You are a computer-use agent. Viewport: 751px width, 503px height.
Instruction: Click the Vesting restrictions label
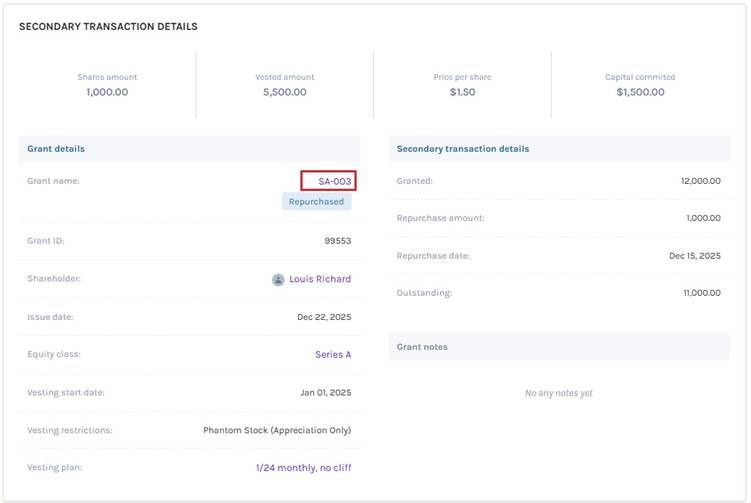click(x=69, y=430)
